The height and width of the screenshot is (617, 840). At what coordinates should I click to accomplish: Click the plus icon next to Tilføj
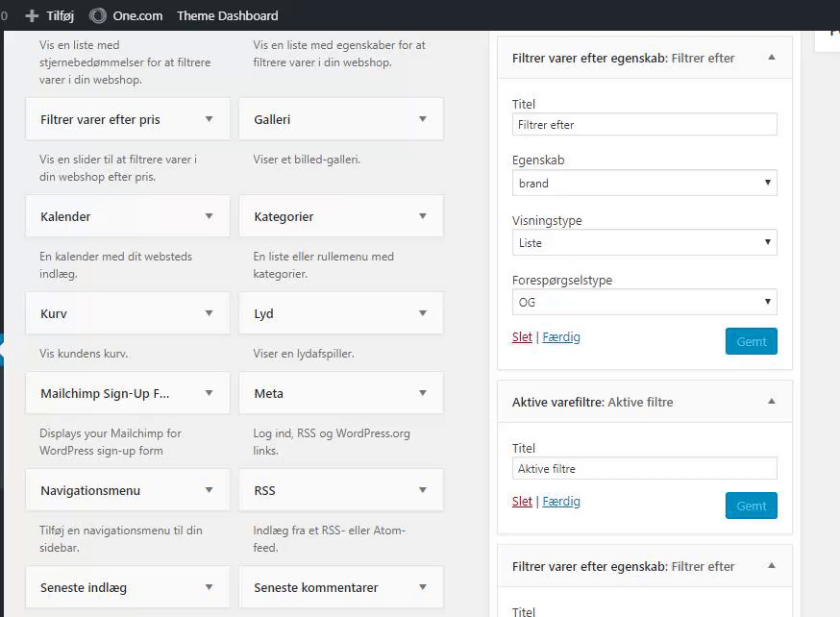tap(32, 15)
